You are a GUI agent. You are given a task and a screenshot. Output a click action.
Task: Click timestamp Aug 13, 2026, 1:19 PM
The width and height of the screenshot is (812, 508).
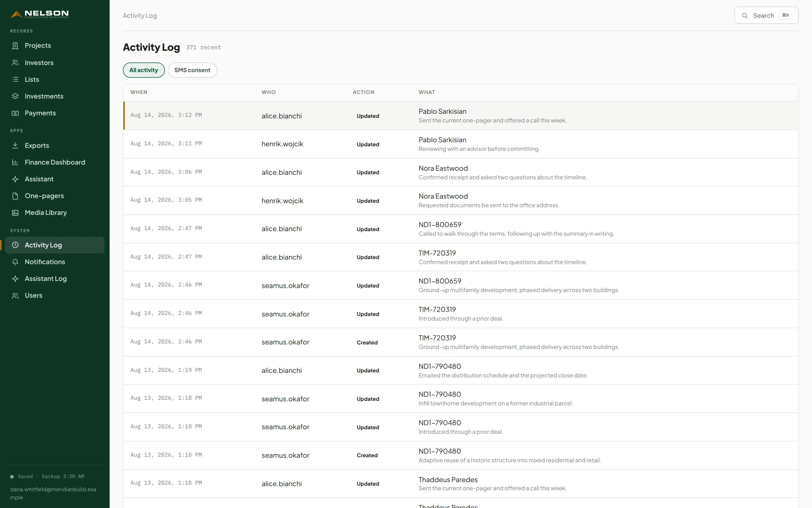point(166,370)
